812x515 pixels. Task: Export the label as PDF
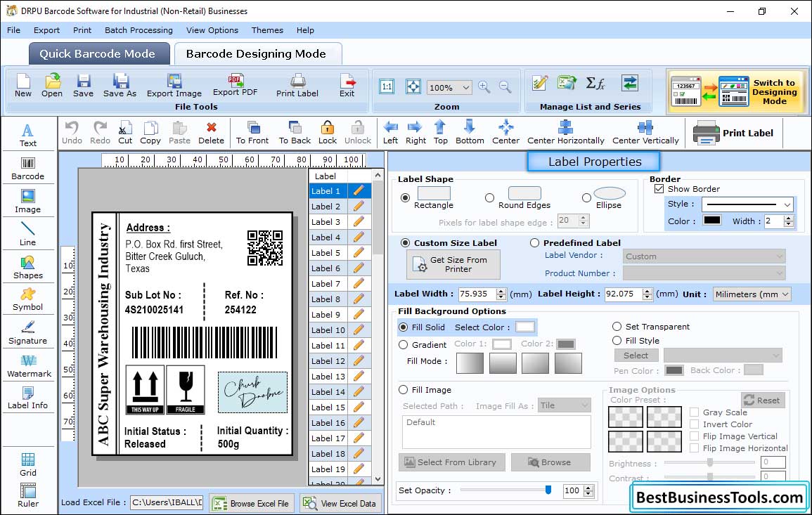point(235,86)
